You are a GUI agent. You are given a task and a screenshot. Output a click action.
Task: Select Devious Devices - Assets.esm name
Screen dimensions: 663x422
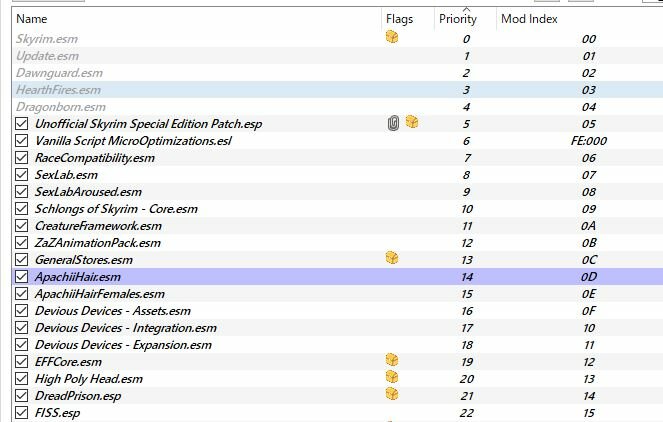113,311
